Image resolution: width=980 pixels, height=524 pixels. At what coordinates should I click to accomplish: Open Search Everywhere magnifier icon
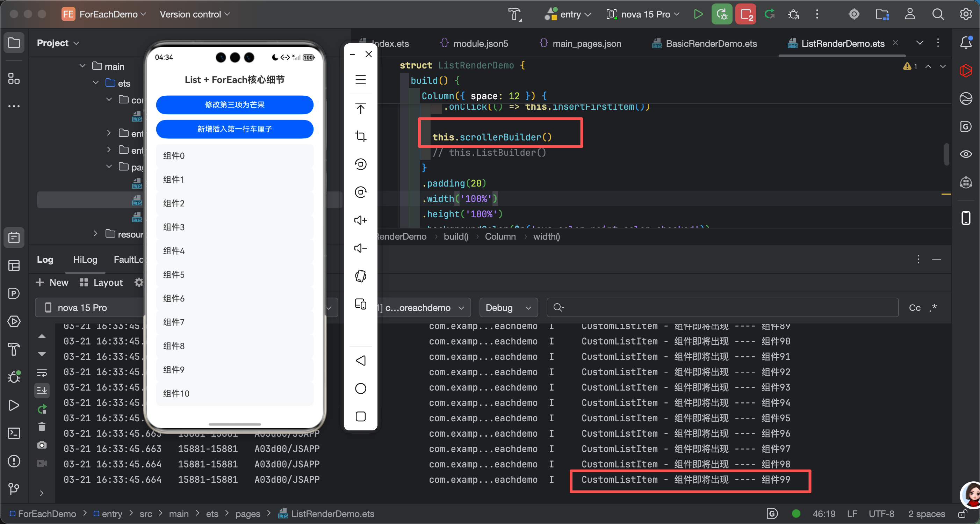938,14
